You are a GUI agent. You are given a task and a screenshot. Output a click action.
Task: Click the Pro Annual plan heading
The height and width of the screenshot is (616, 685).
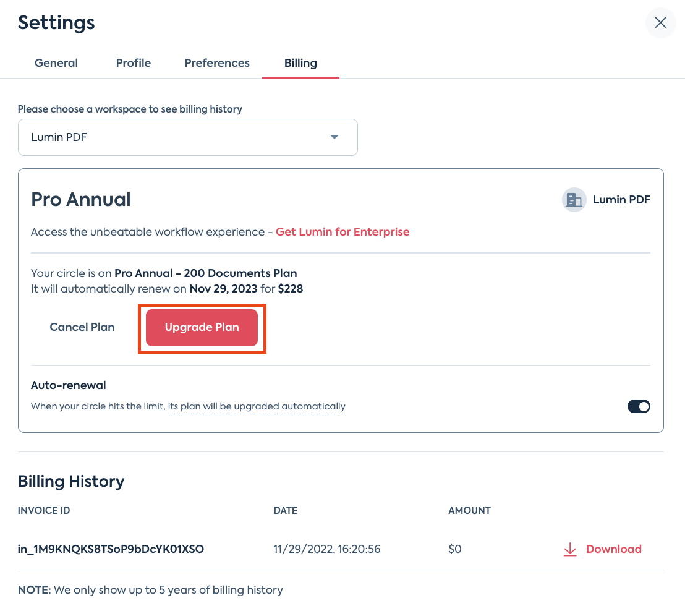pos(81,200)
